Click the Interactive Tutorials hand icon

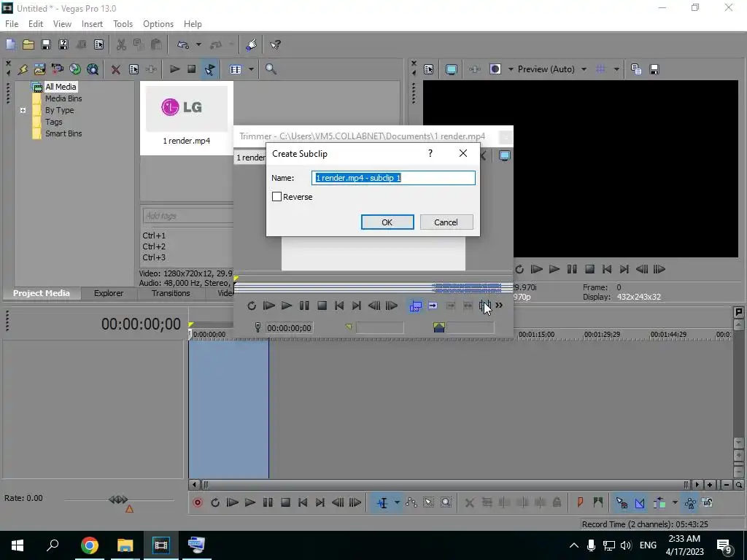pos(252,44)
